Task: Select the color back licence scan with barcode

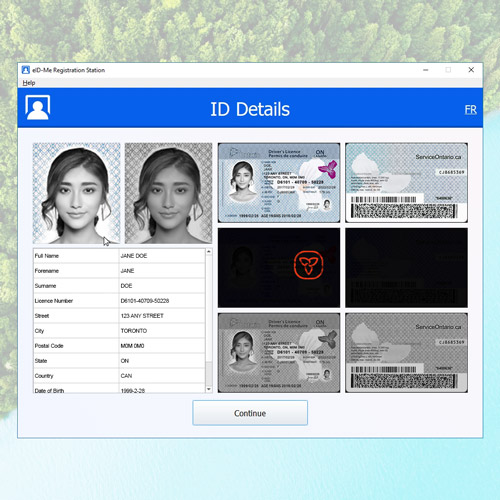Action: 406,183
